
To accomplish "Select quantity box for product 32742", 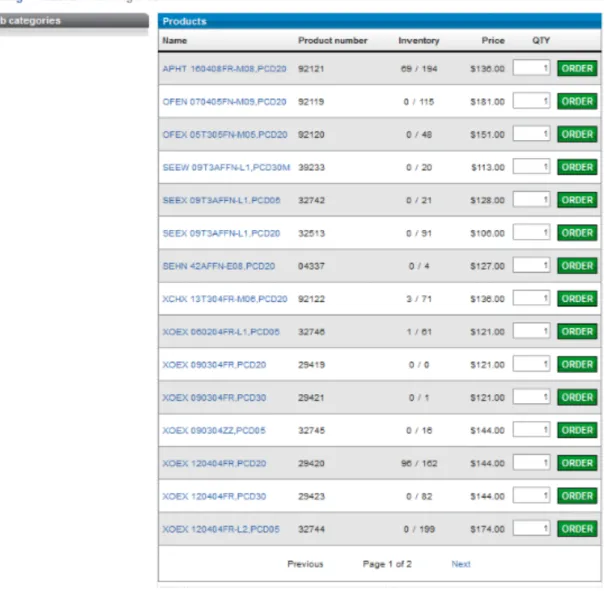I will (531, 200).
